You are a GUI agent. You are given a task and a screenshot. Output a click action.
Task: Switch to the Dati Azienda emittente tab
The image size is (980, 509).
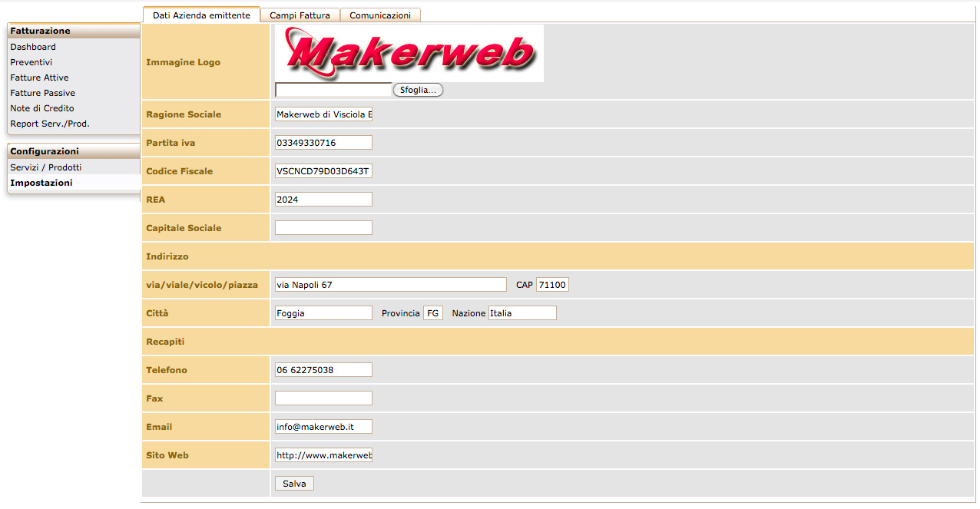[201, 15]
